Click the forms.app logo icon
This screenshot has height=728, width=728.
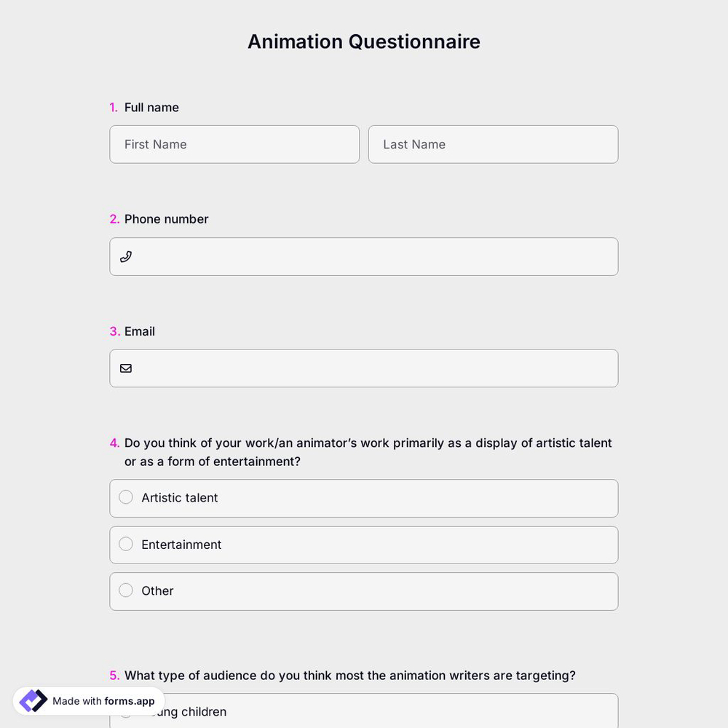[x=32, y=700]
